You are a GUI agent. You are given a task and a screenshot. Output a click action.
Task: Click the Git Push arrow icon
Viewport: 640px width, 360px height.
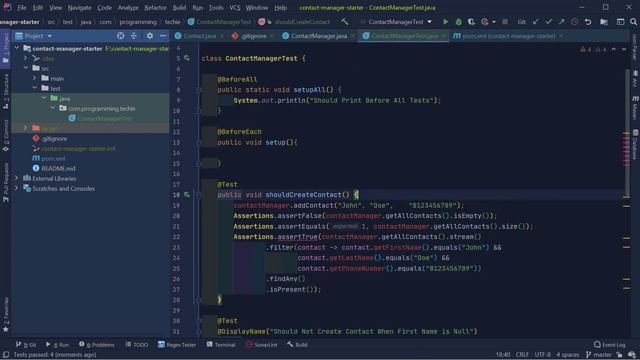point(562,22)
